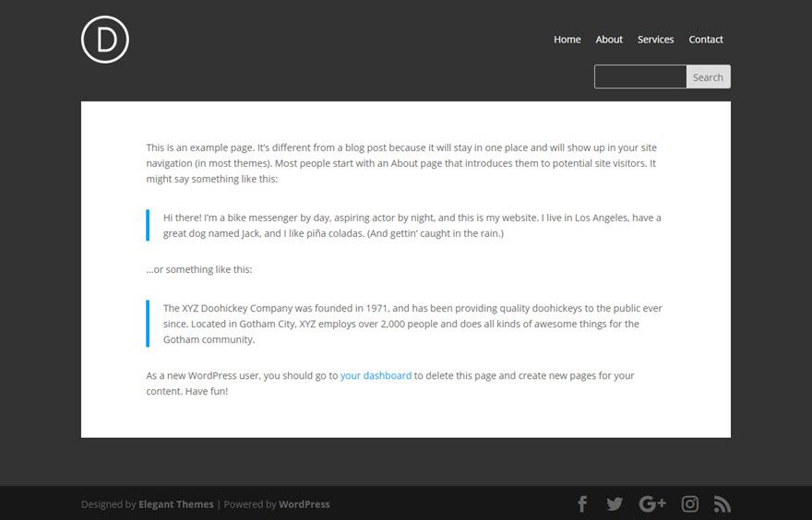The height and width of the screenshot is (520, 812).
Task: Click the RSS feed icon
Action: (x=722, y=504)
